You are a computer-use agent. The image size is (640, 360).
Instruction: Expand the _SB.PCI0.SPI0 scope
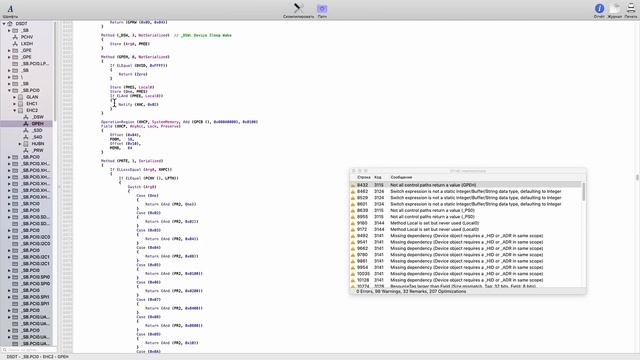click(9, 277)
